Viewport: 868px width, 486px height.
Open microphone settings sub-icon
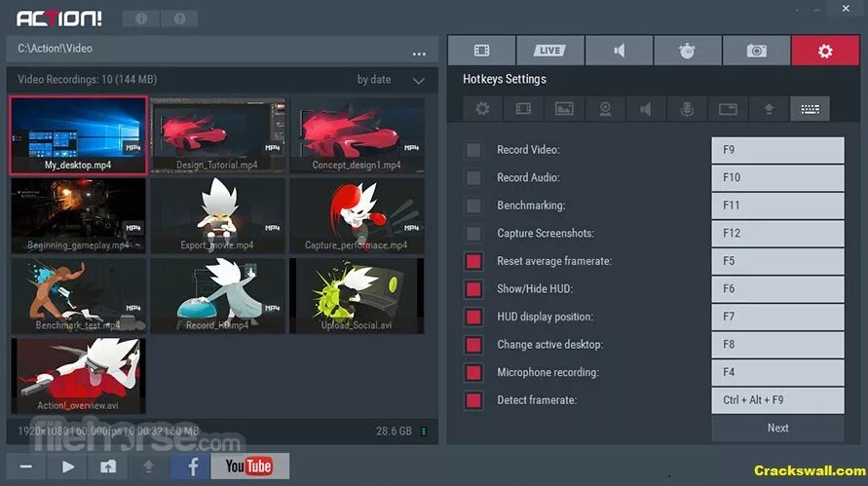coord(687,109)
